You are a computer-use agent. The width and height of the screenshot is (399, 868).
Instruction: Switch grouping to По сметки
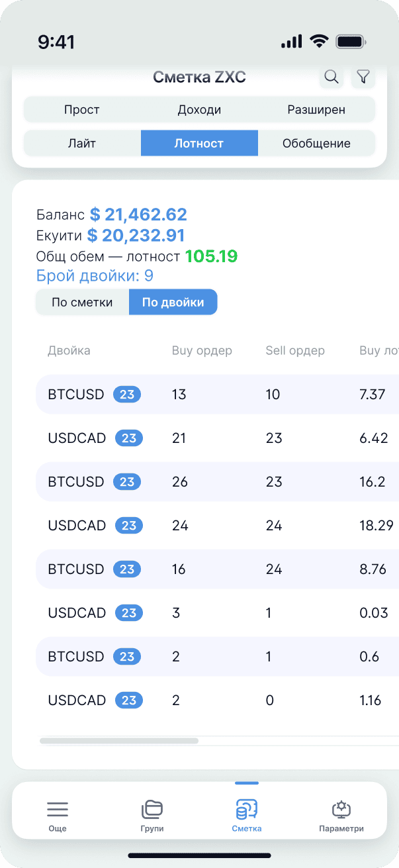[x=83, y=303]
